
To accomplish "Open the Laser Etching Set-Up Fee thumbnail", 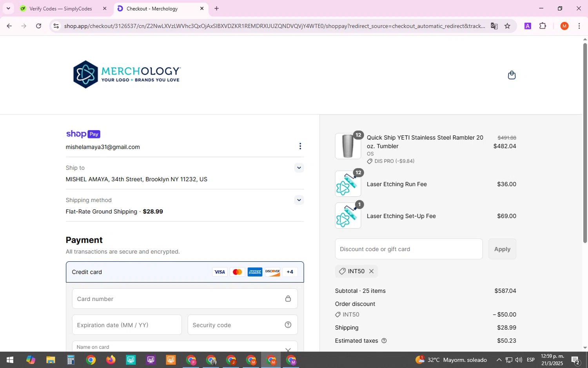I will click(x=348, y=215).
